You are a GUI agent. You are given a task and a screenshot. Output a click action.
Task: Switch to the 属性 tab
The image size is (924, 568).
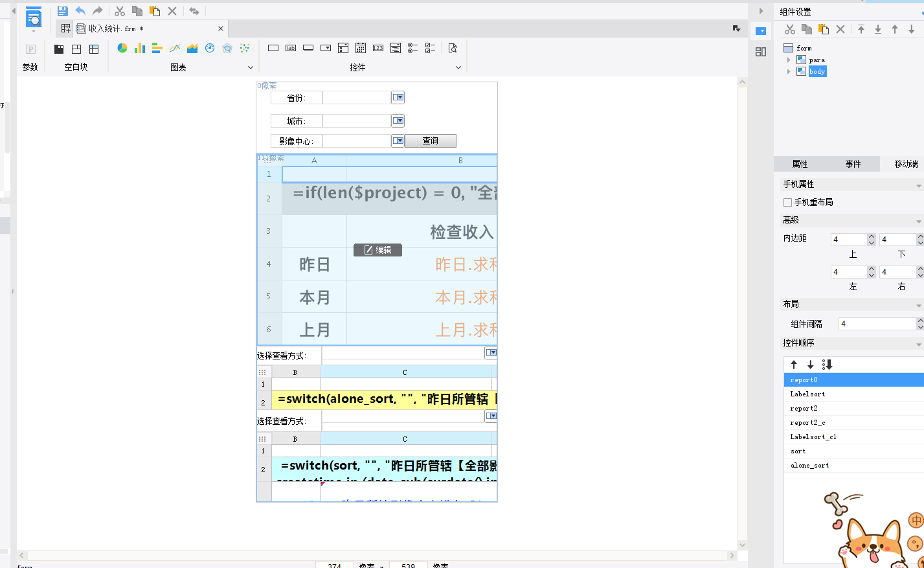[x=800, y=164]
